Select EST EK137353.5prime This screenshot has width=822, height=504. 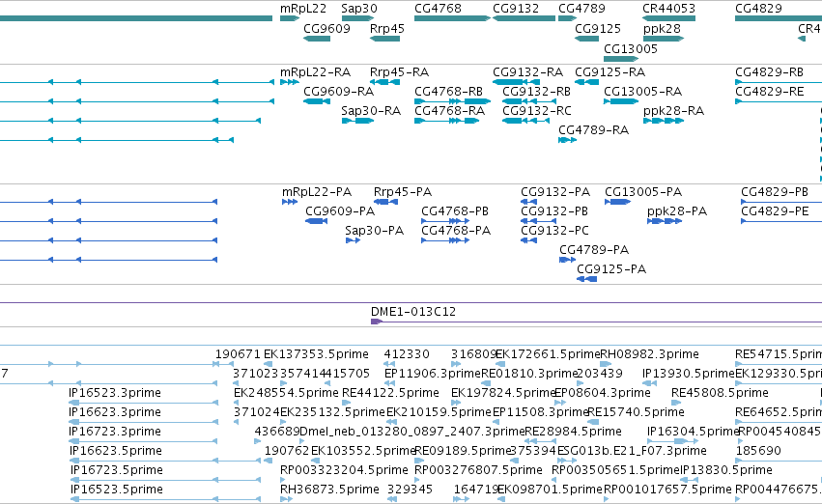316,354
